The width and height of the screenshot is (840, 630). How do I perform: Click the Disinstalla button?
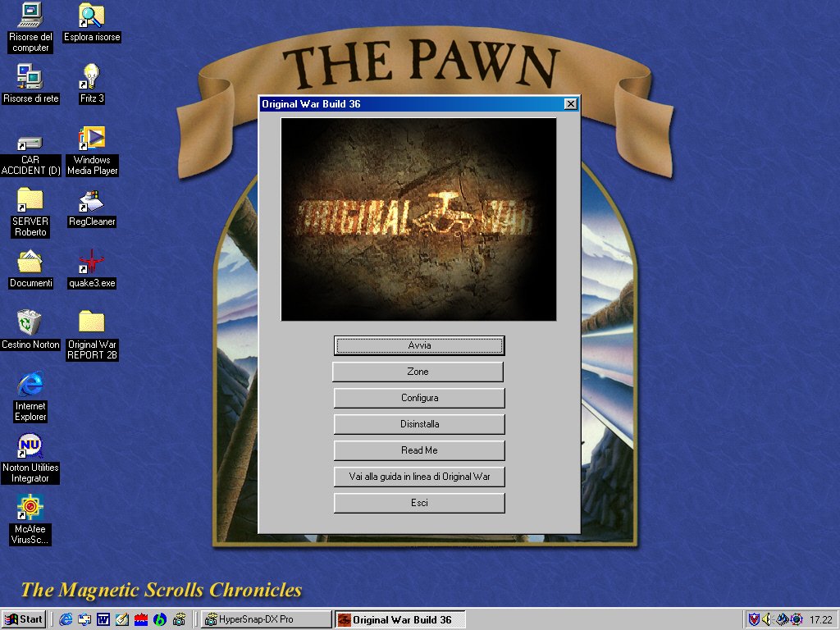[419, 424]
